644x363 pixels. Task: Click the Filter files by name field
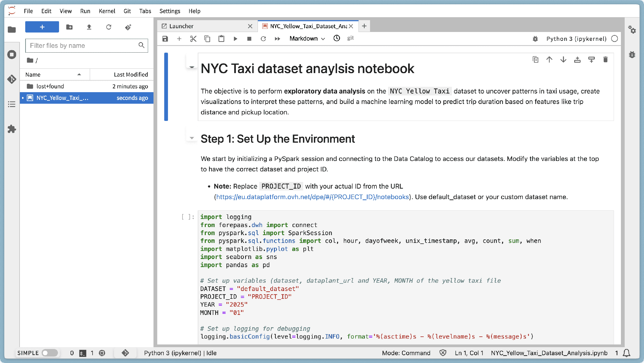click(x=87, y=45)
